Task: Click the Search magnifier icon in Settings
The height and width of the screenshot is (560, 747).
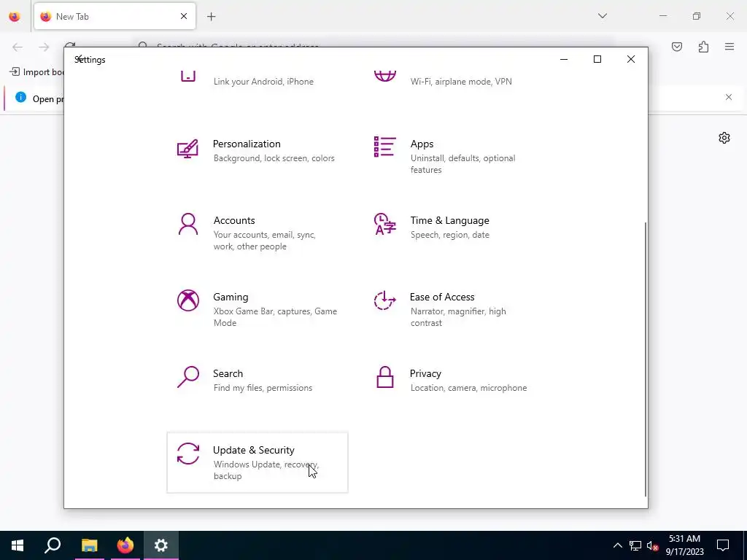Action: click(x=187, y=377)
